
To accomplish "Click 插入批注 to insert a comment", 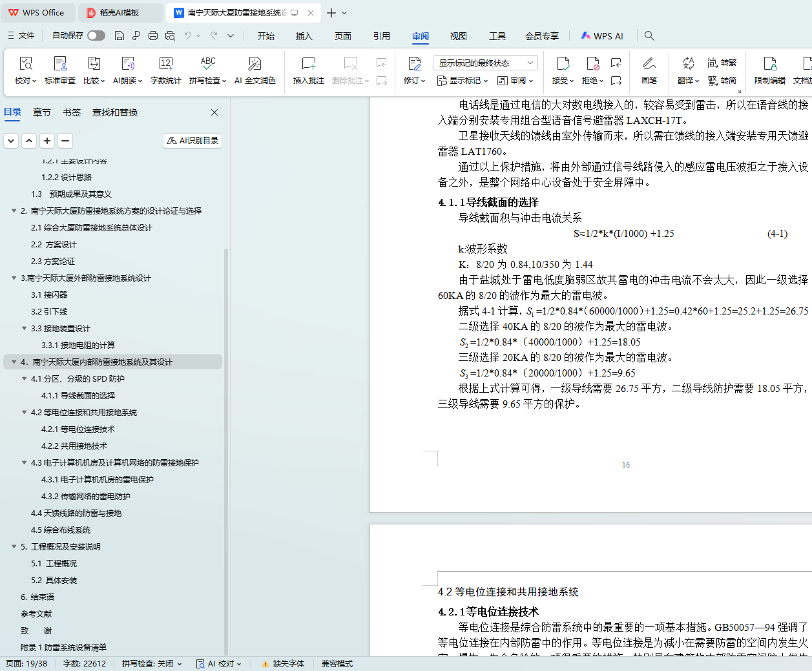I will tap(308, 70).
